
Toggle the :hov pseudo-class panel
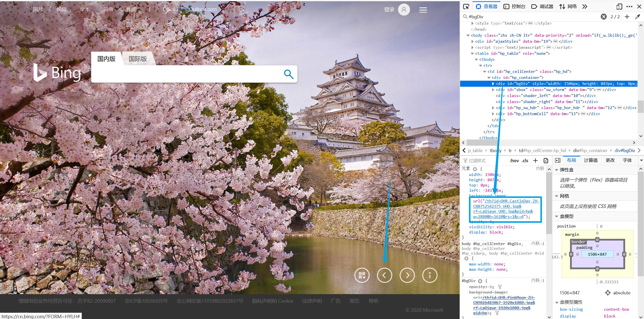pyautogui.click(x=514, y=161)
